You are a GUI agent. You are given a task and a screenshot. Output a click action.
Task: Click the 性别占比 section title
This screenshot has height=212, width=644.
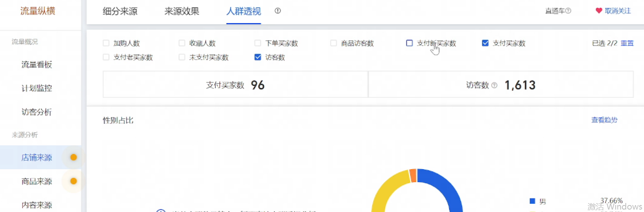(x=118, y=120)
